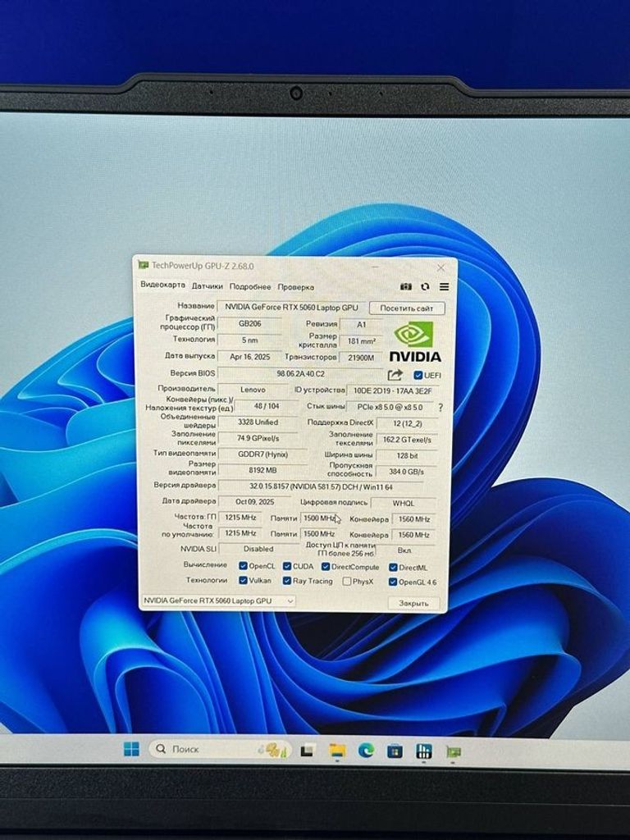Open the bar-chart app on the taskbar
The width and height of the screenshot is (630, 840).
click(x=424, y=751)
